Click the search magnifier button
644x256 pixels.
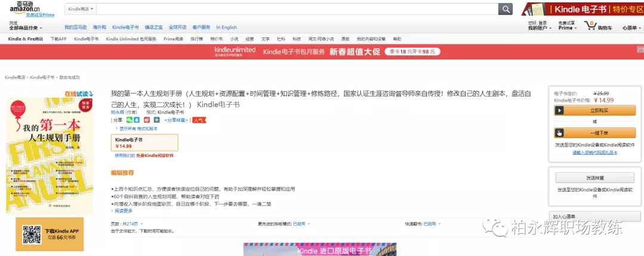click(505, 8)
